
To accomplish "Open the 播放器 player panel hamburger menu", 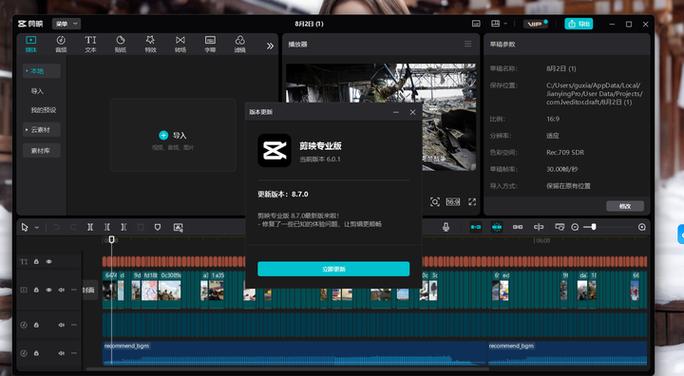I will coord(468,44).
